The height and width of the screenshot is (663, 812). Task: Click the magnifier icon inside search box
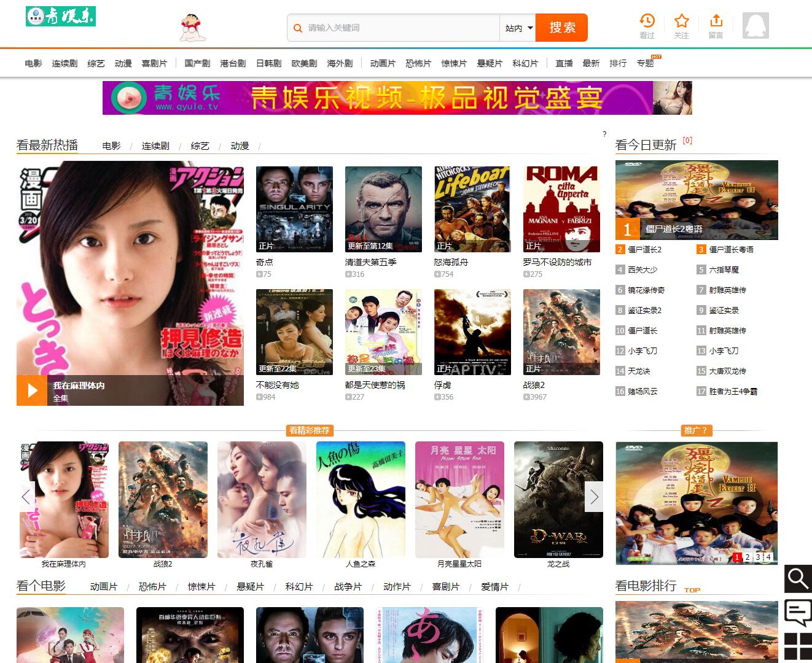pyautogui.click(x=298, y=28)
